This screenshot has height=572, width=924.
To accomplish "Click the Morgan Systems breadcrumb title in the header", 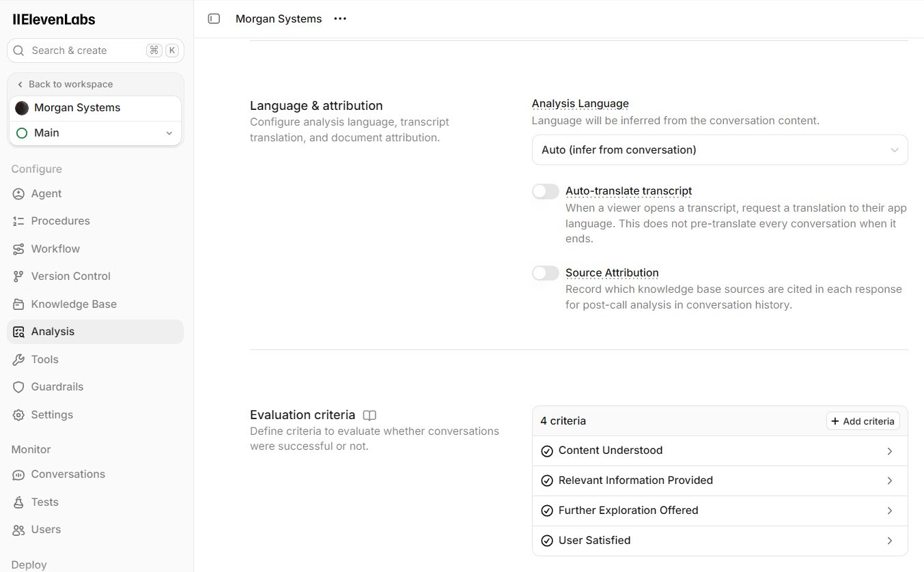I will click(279, 19).
